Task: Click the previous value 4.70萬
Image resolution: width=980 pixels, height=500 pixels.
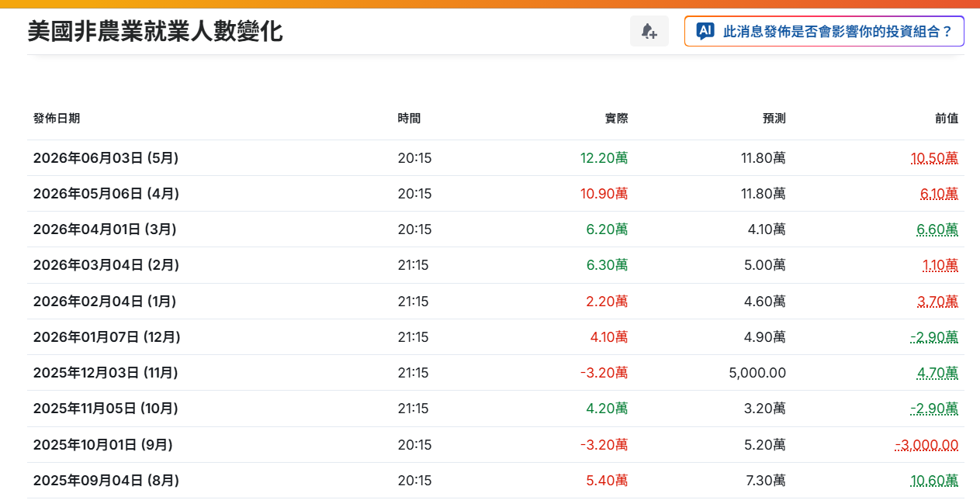Action: [937, 373]
